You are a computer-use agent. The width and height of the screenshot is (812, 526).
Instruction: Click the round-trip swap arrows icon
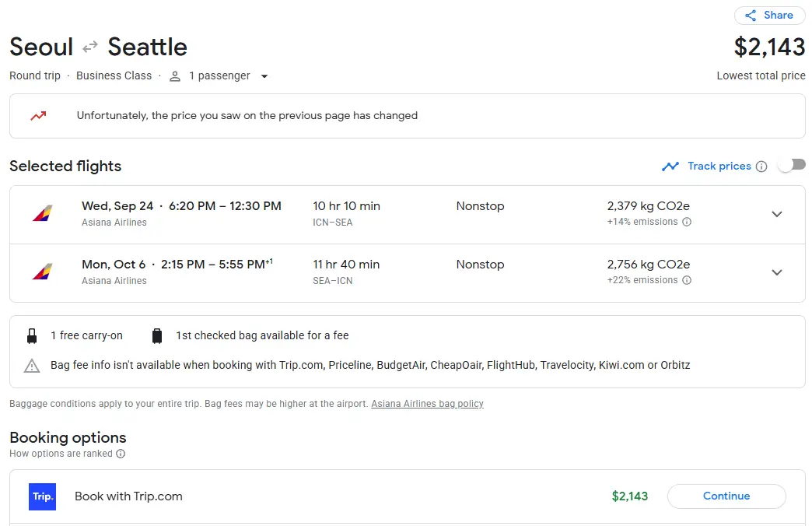(90, 47)
